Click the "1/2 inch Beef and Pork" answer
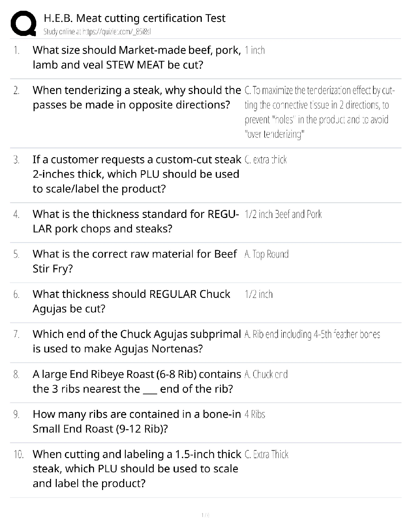The height and width of the screenshot is (532, 411). pos(283,214)
